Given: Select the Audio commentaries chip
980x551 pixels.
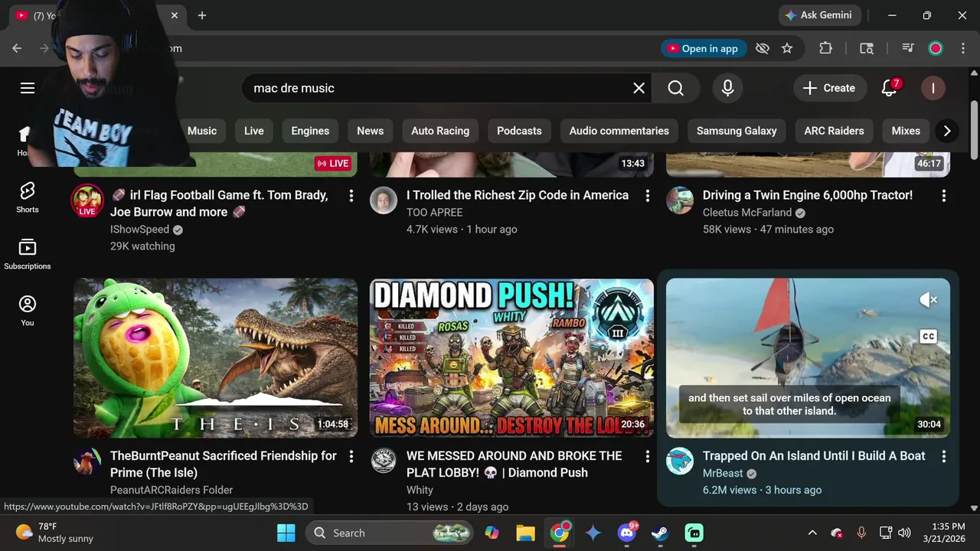Looking at the screenshot, I should pos(619,131).
